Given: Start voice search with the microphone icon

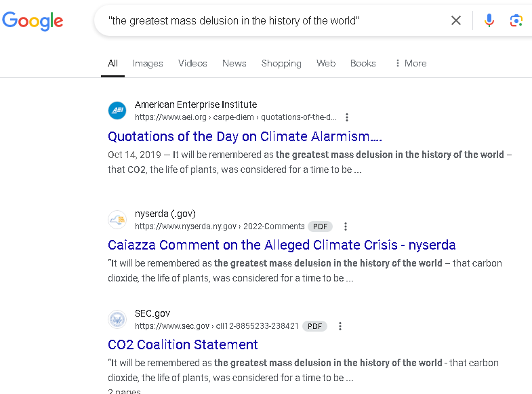Looking at the screenshot, I should coord(489,20).
